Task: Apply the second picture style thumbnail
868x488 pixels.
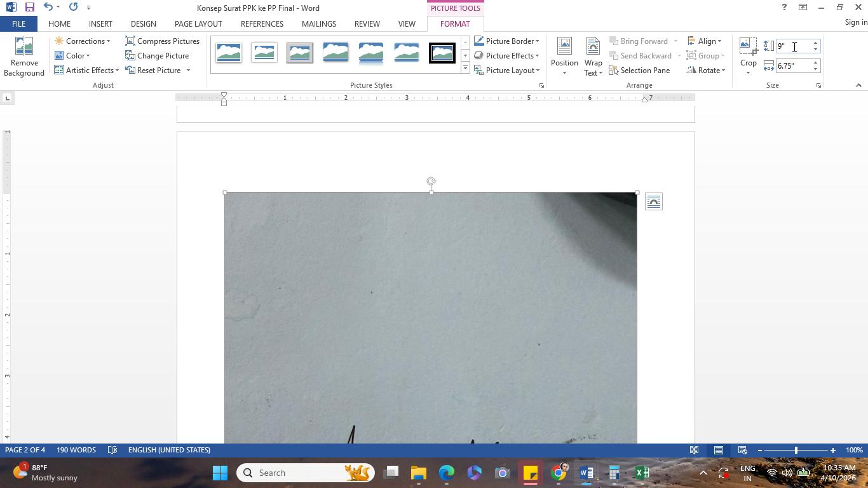Action: pyautogui.click(x=264, y=53)
